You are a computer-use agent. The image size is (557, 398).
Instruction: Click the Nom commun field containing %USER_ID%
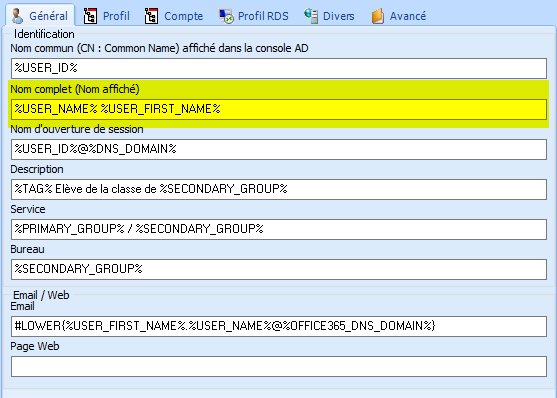coord(279,68)
